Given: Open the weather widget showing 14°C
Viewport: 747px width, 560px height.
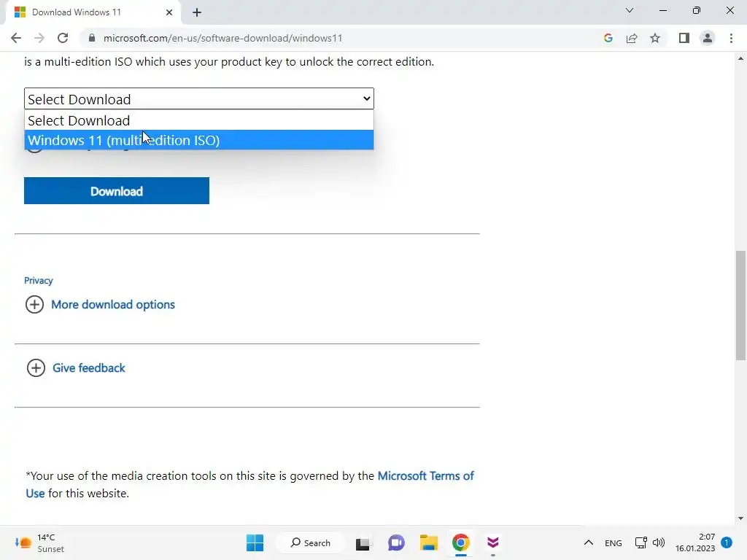Looking at the screenshot, I should tap(39, 542).
